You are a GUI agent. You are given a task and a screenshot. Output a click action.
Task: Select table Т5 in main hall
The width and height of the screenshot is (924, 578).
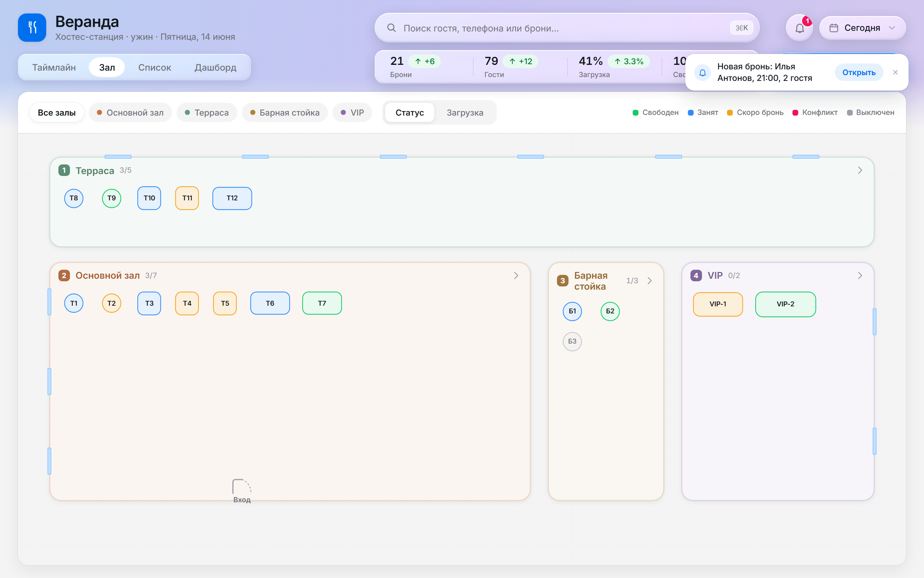click(225, 303)
